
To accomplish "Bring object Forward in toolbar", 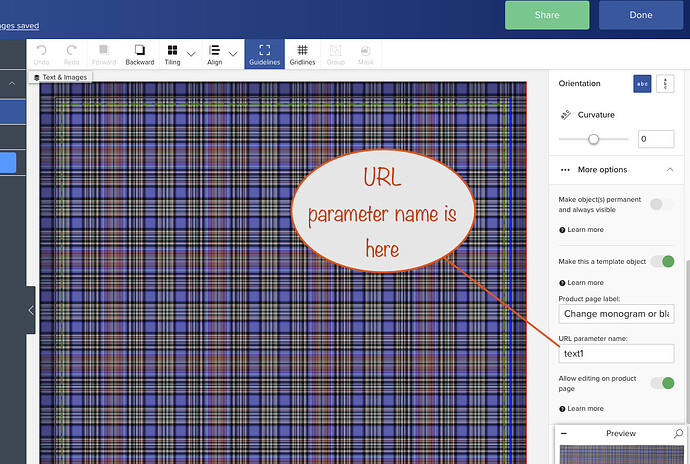I will click(x=104, y=55).
